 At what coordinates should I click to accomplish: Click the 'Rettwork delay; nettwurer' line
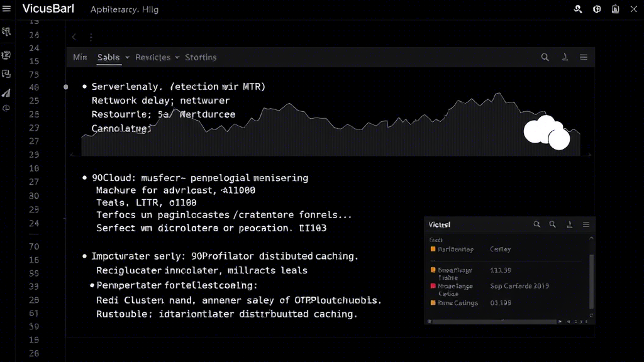coord(160,101)
